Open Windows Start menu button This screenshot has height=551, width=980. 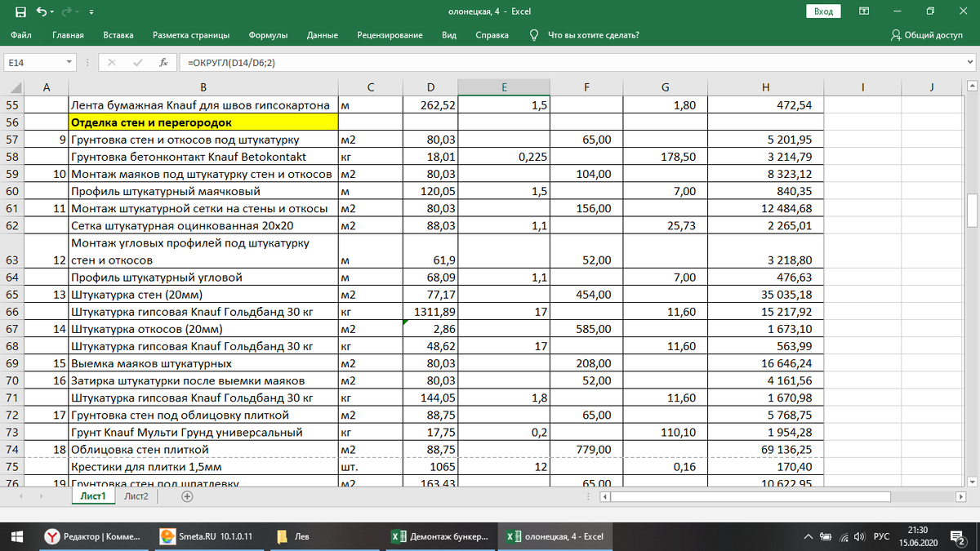coord(19,536)
